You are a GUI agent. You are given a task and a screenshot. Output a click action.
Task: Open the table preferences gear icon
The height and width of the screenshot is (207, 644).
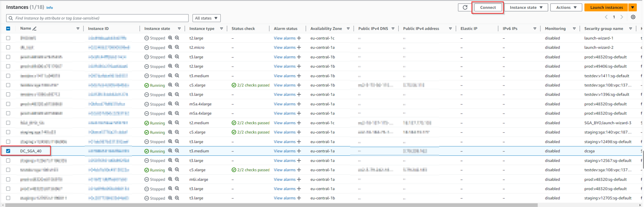coord(633,17)
